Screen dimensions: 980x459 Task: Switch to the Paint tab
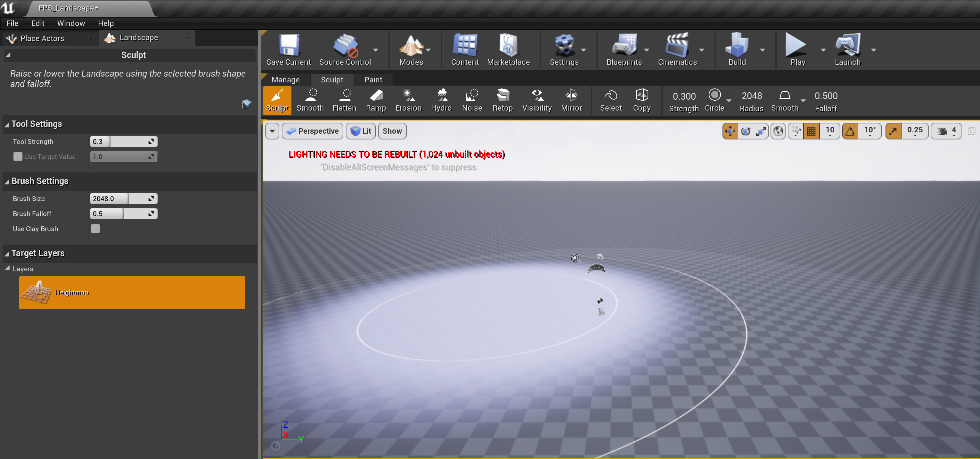373,79
